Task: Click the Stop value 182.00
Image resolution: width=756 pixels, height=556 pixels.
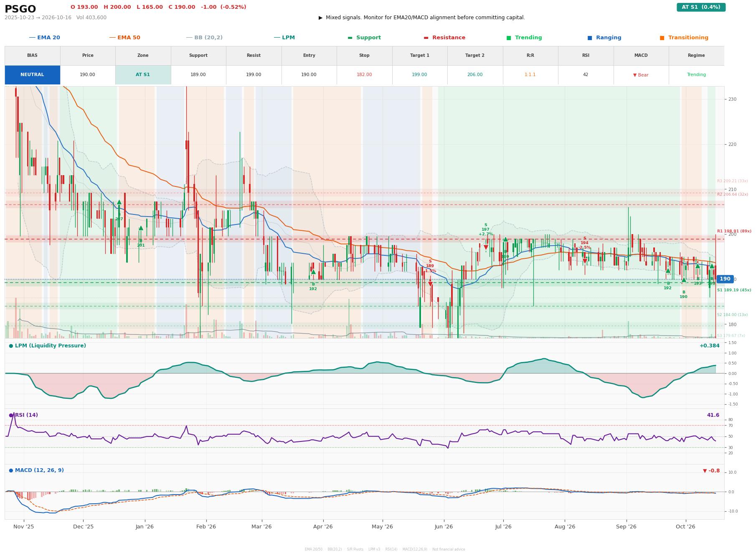Action: click(364, 75)
